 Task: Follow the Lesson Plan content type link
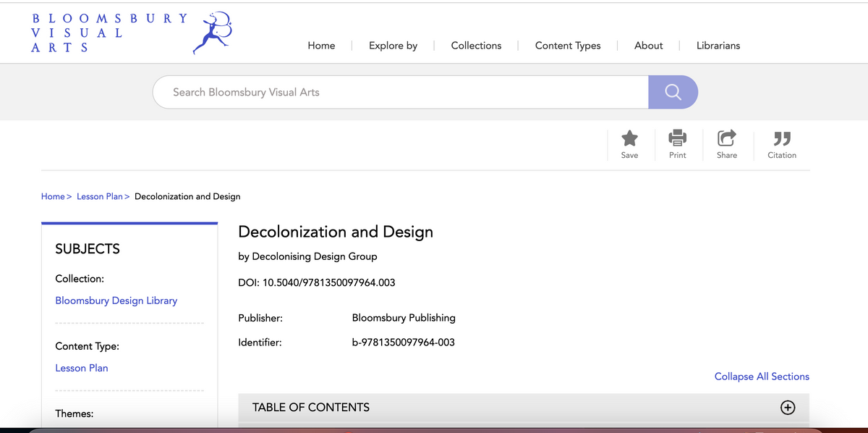pos(82,368)
